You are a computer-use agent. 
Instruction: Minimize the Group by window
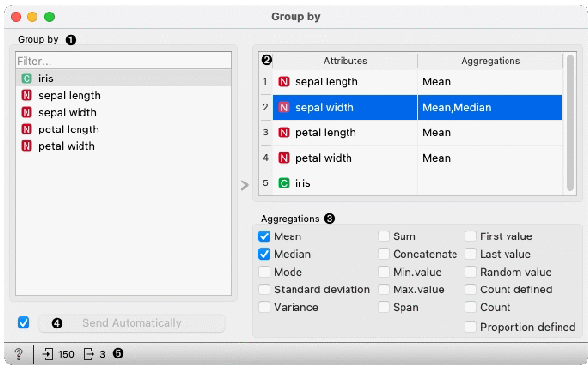(x=32, y=17)
